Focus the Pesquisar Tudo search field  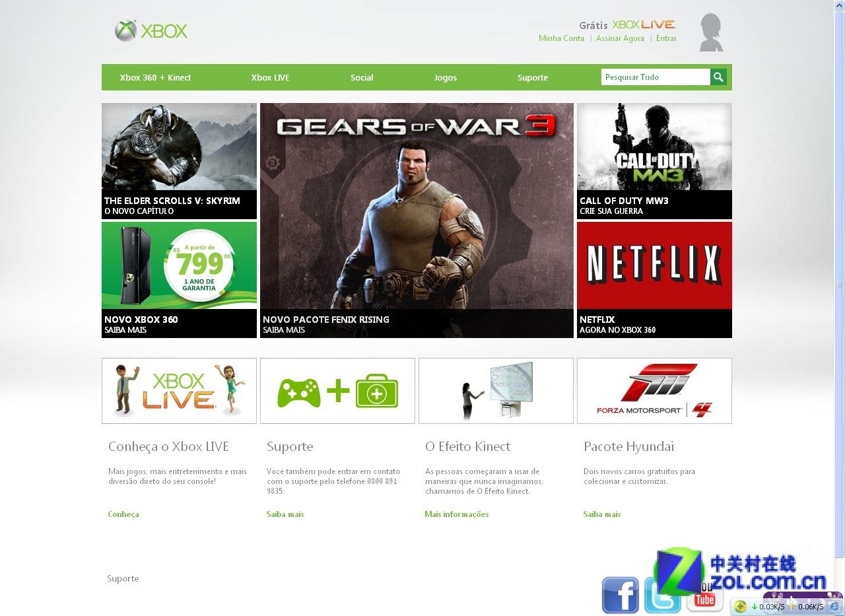pos(656,77)
